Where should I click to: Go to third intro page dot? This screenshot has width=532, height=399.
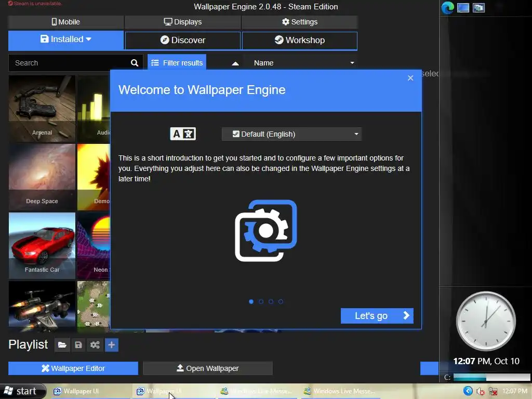271,302
